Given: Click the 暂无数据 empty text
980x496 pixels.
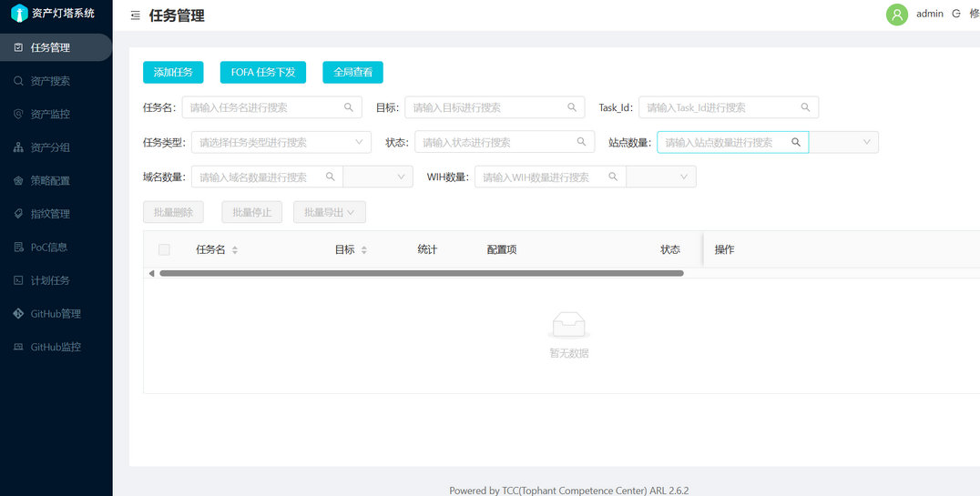Looking at the screenshot, I should point(568,354).
